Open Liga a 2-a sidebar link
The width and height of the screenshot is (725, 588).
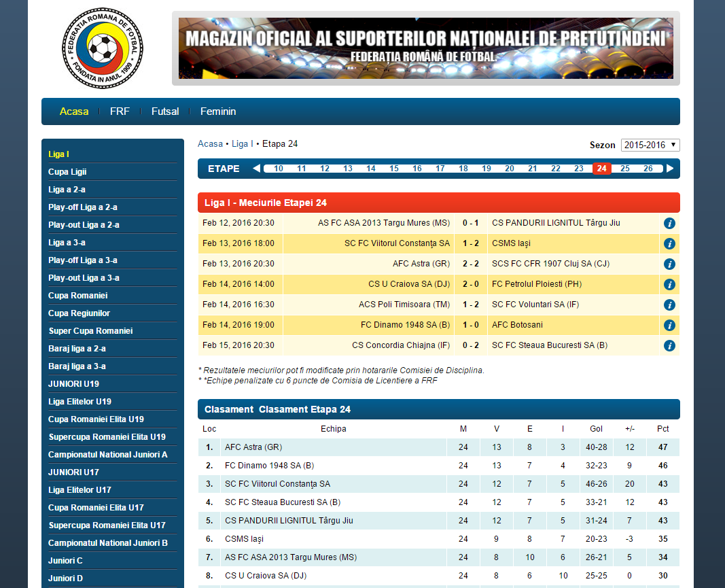coord(67,190)
